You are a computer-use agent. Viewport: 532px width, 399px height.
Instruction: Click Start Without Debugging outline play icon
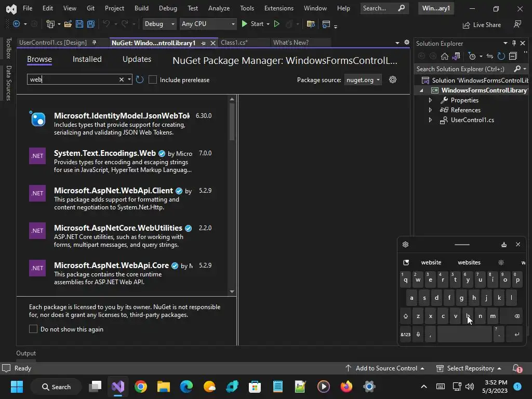pyautogui.click(x=277, y=24)
